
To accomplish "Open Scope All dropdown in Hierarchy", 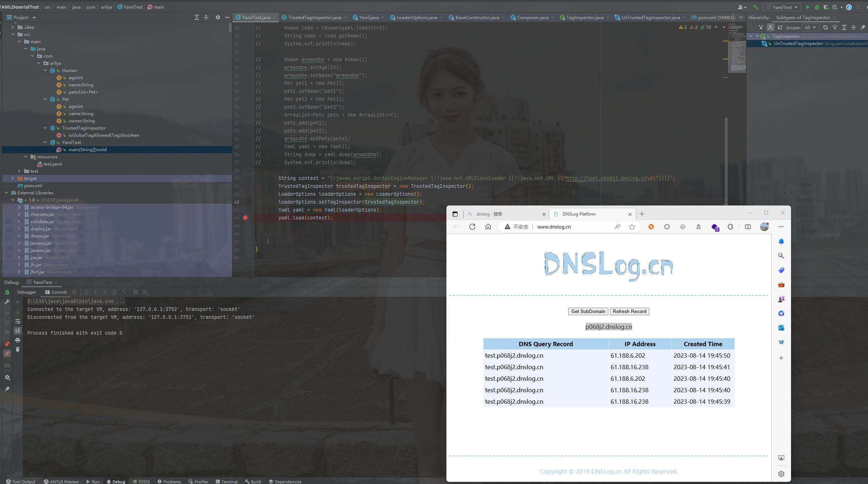I will tap(811, 27).
